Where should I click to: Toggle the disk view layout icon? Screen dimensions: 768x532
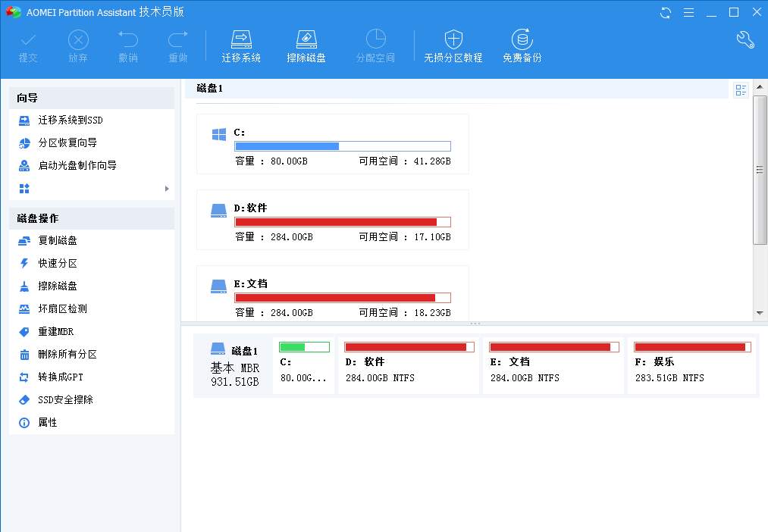pos(741,89)
